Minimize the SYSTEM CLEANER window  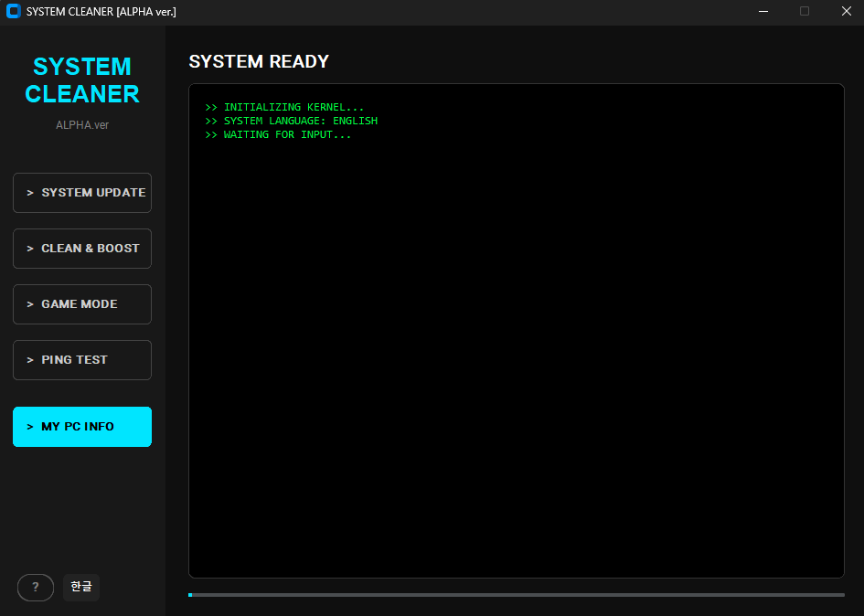click(x=764, y=11)
